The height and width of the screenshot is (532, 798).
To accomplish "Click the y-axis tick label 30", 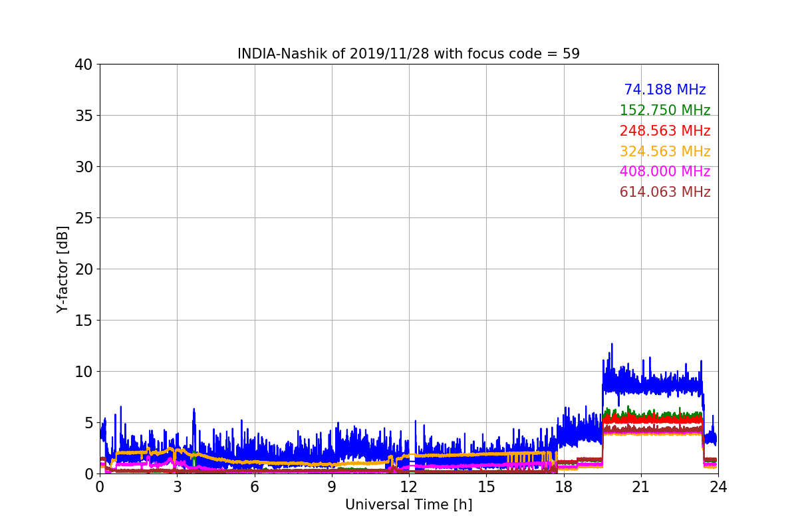I will (84, 167).
